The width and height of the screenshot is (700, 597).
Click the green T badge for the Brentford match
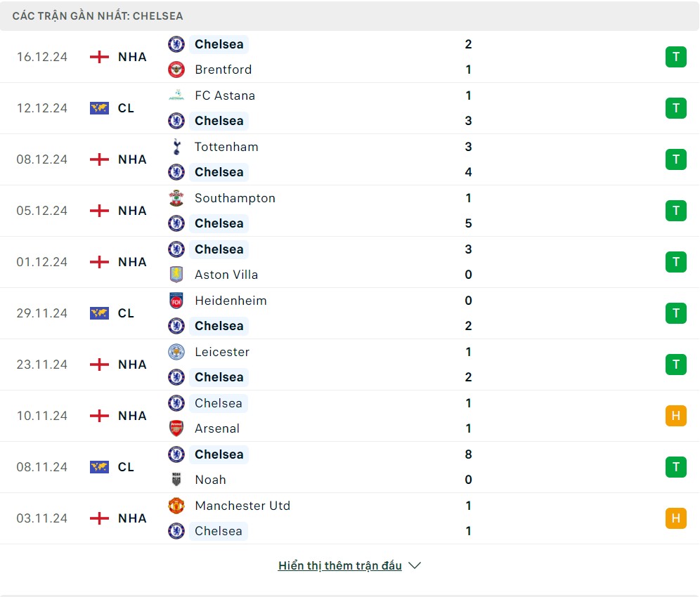[675, 57]
